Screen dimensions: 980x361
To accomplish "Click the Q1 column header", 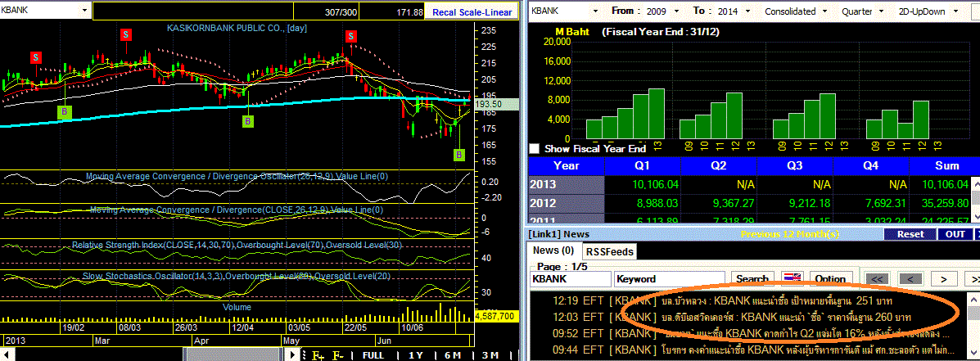I will (x=642, y=166).
